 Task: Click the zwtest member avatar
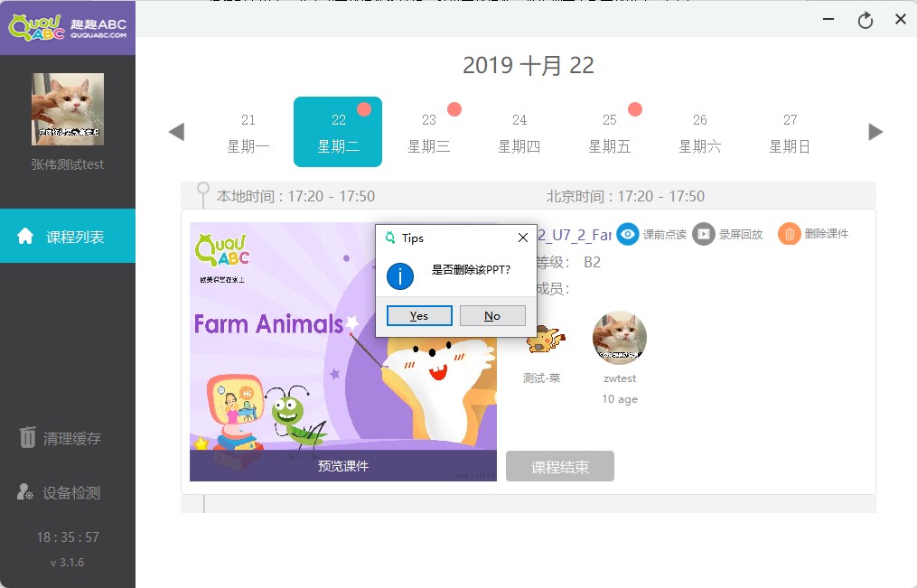tap(620, 338)
